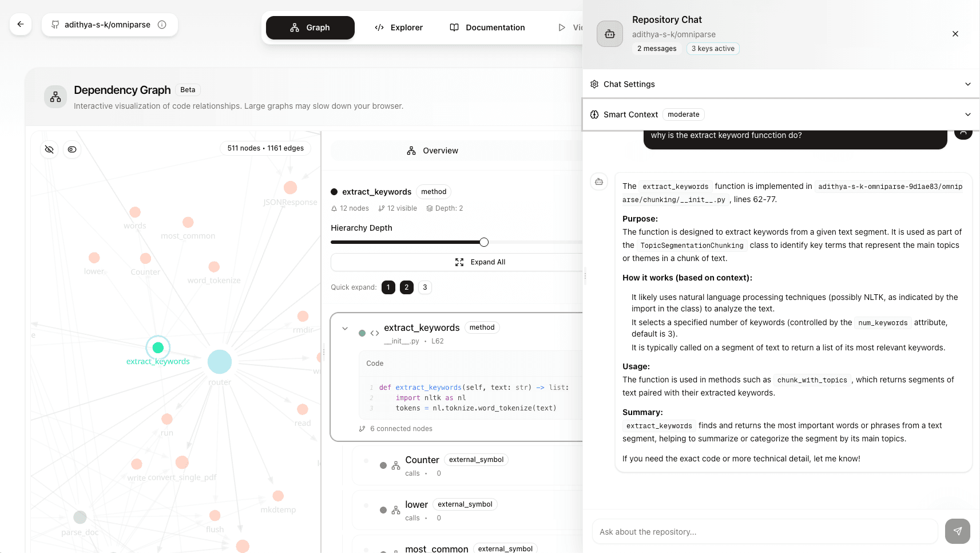Select quick expand depth 1
Screen dimensions: 980x553
[x=388, y=287]
